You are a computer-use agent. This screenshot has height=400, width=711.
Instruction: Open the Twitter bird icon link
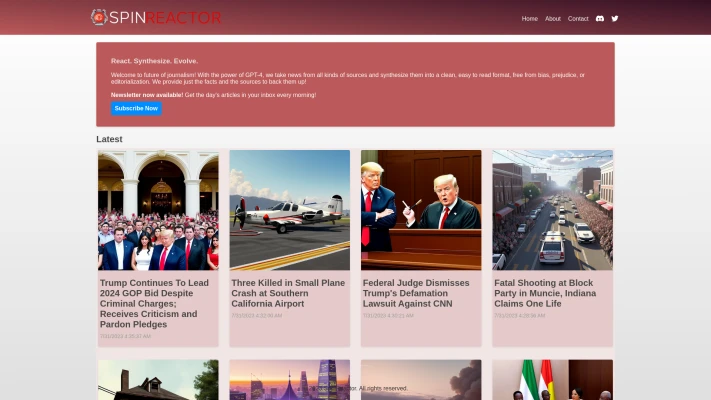(615, 19)
